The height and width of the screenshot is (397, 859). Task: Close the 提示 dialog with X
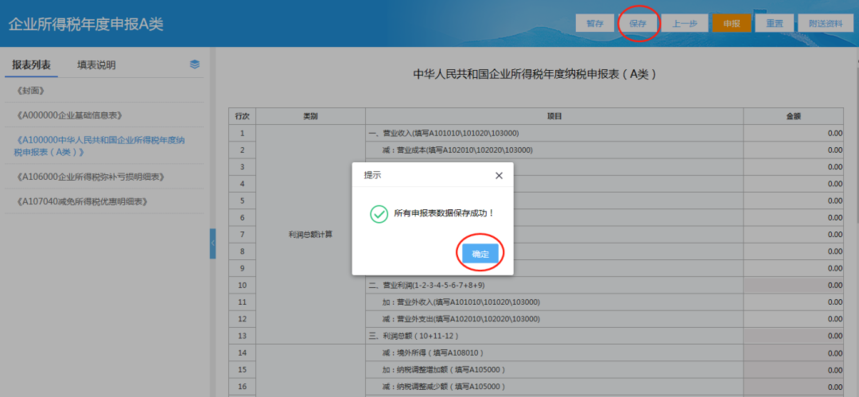[x=499, y=176]
